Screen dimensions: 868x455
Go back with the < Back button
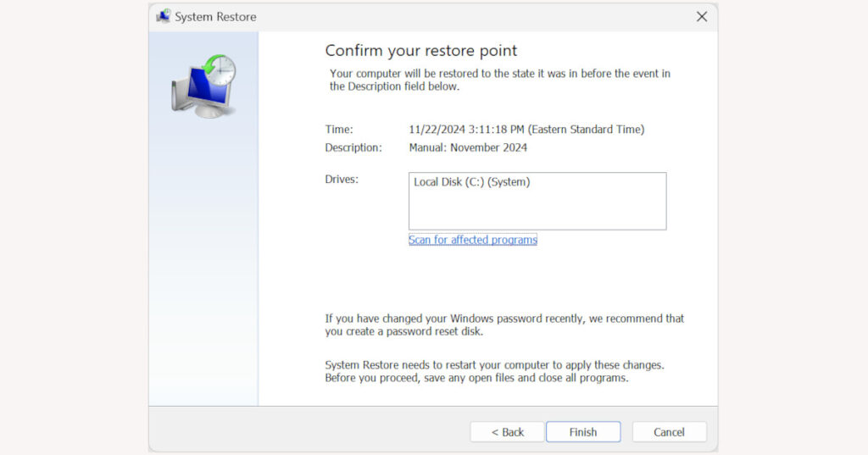click(507, 432)
